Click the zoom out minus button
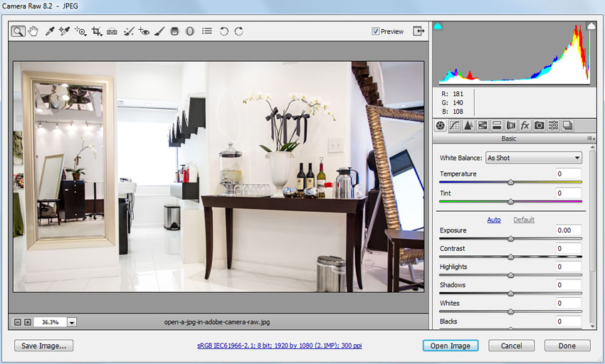This screenshot has width=605, height=364. click(17, 322)
